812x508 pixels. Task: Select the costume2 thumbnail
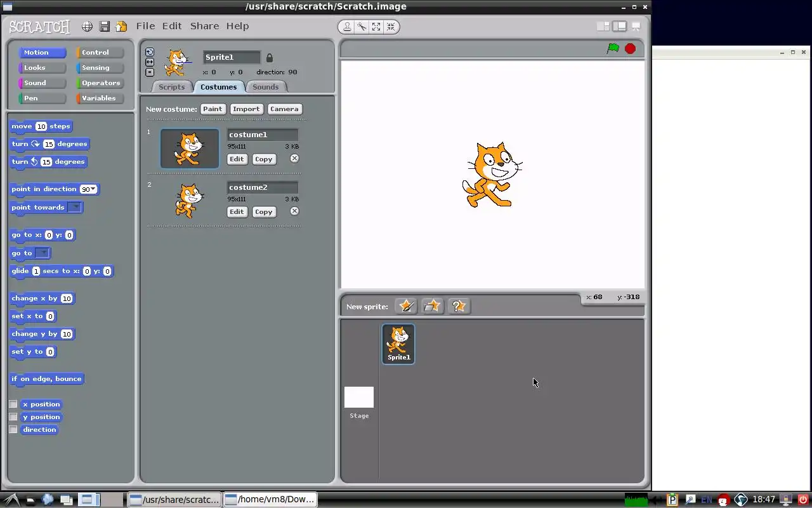(190, 201)
